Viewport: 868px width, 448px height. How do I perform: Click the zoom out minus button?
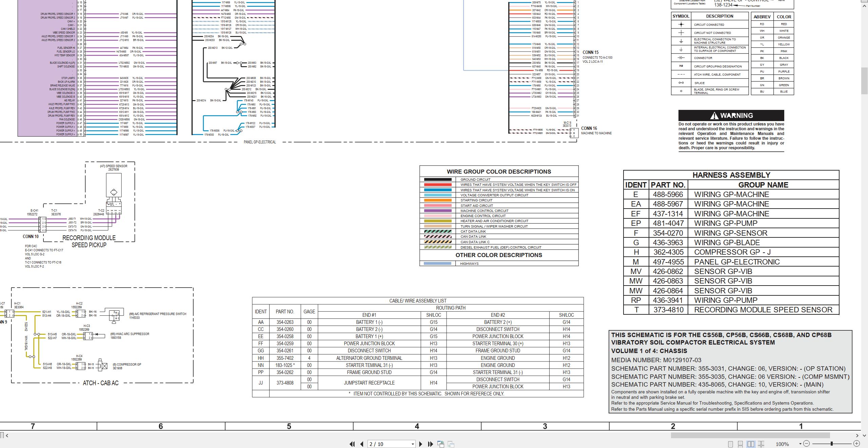click(x=807, y=444)
